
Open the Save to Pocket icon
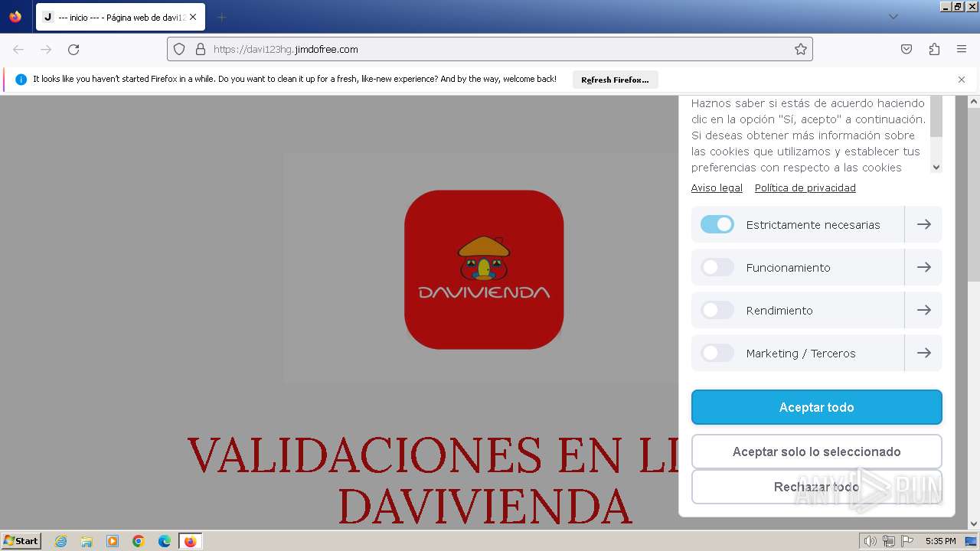click(906, 49)
